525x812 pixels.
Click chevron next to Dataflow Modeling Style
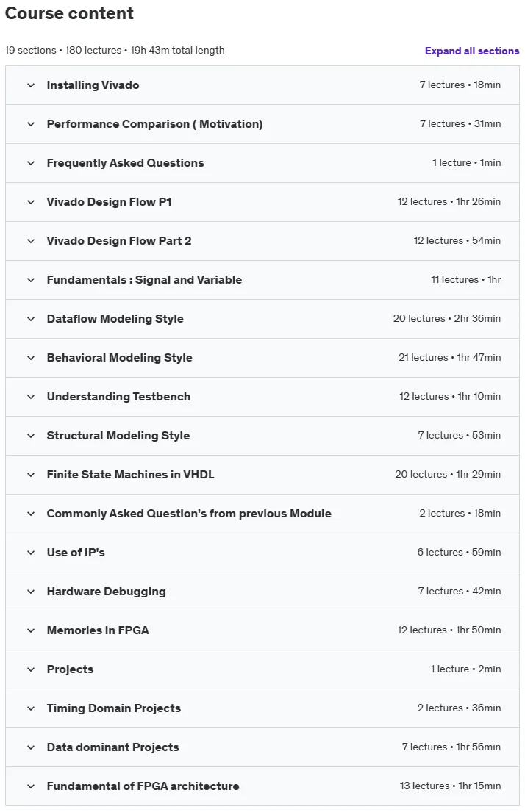pyautogui.click(x=31, y=319)
